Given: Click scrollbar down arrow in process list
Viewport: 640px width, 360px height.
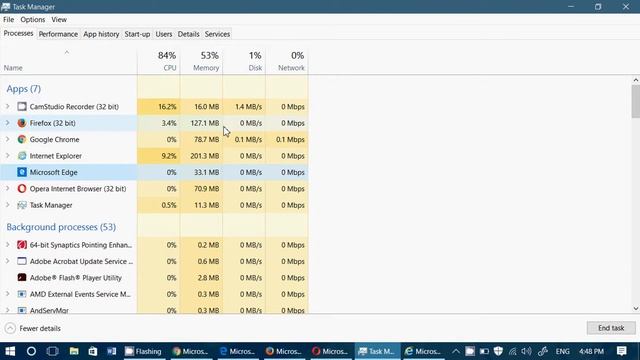Looking at the screenshot, I should pyautogui.click(x=636, y=309).
